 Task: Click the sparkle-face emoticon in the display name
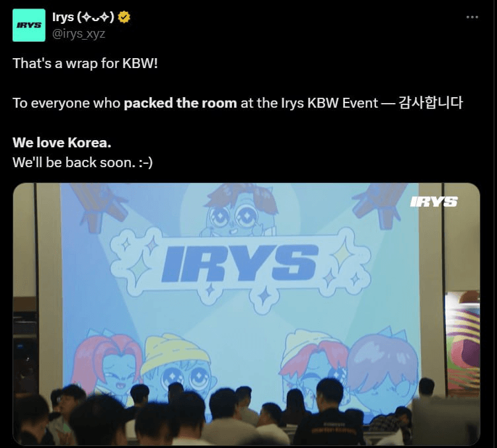[x=95, y=17]
